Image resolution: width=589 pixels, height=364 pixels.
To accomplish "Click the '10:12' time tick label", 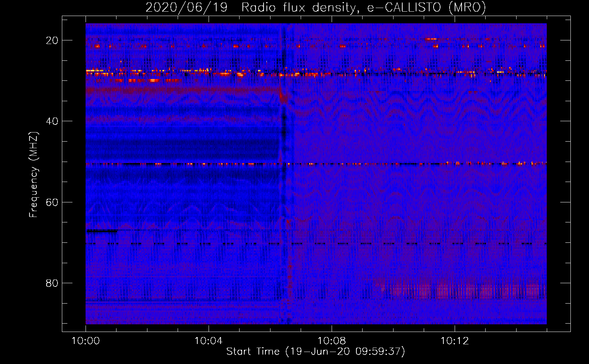I will [455, 341].
